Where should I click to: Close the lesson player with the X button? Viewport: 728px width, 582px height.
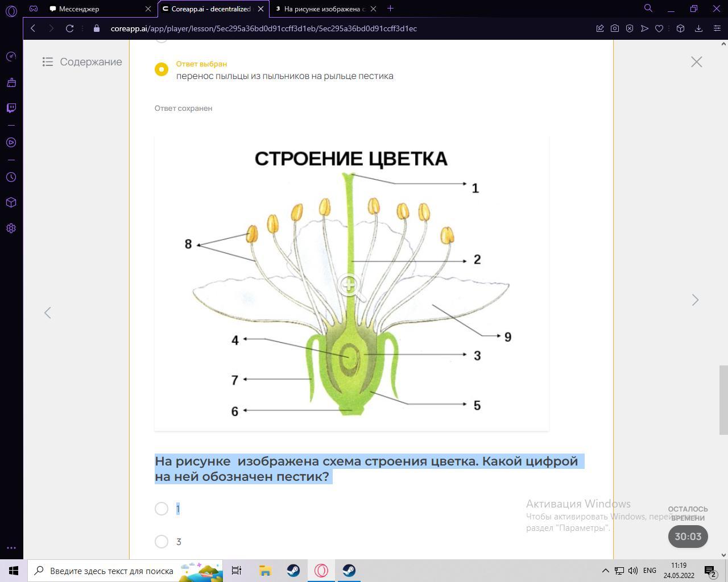[697, 62]
